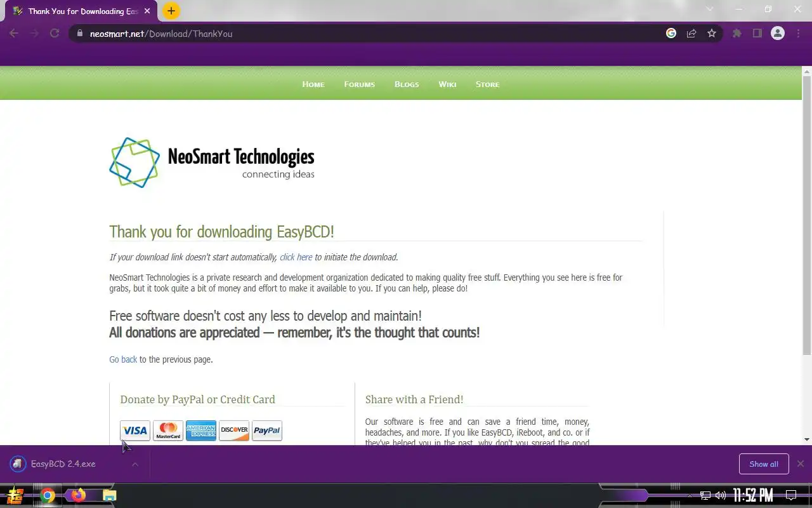Image resolution: width=812 pixels, height=508 pixels.
Task: Open the Store navigation item
Action: click(x=487, y=84)
